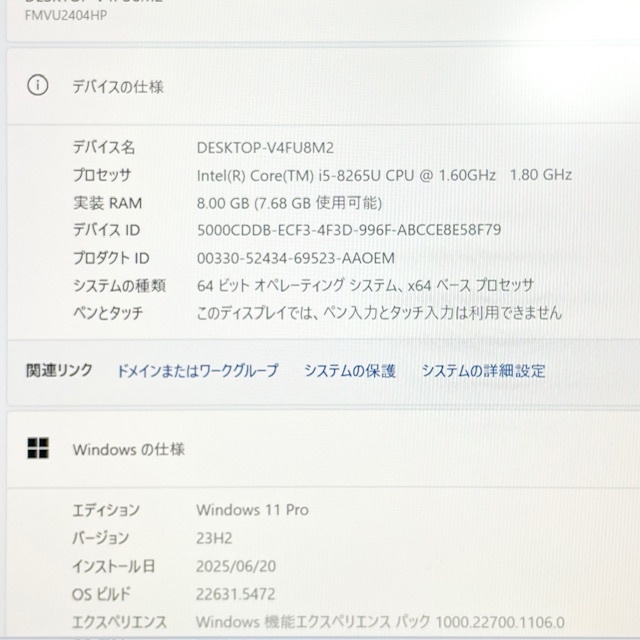
Task: Select the 8.00 GB RAM value
Action: pos(289,203)
